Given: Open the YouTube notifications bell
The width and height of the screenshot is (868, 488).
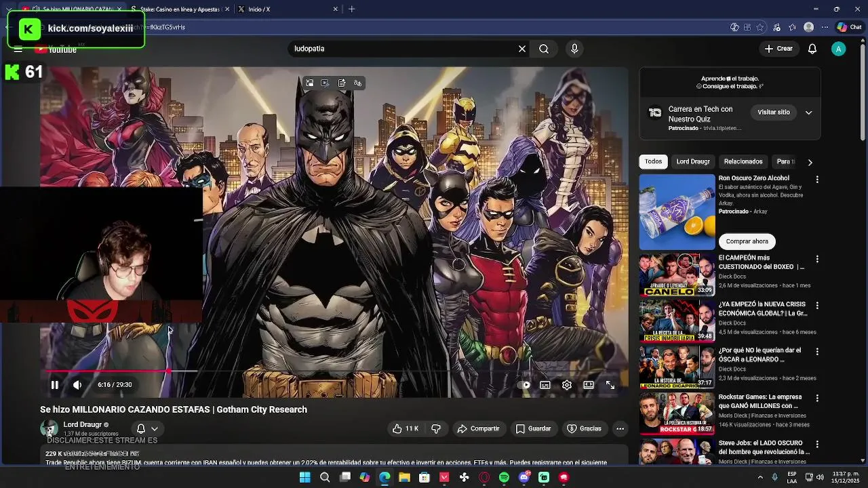Looking at the screenshot, I should 812,49.
